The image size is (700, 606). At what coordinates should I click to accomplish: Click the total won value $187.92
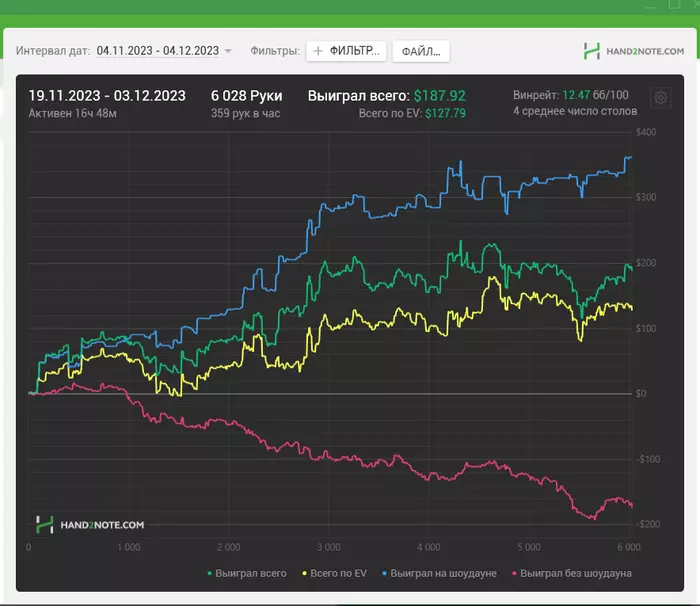[x=439, y=96]
